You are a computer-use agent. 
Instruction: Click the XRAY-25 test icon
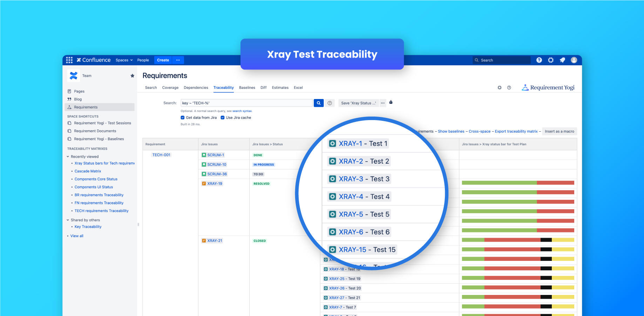point(326,278)
